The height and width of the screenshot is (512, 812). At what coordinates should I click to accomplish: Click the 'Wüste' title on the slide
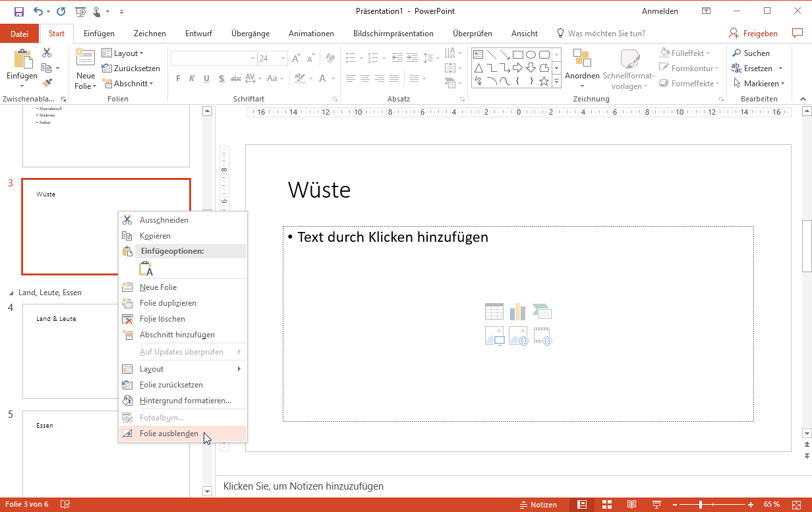[x=319, y=190]
